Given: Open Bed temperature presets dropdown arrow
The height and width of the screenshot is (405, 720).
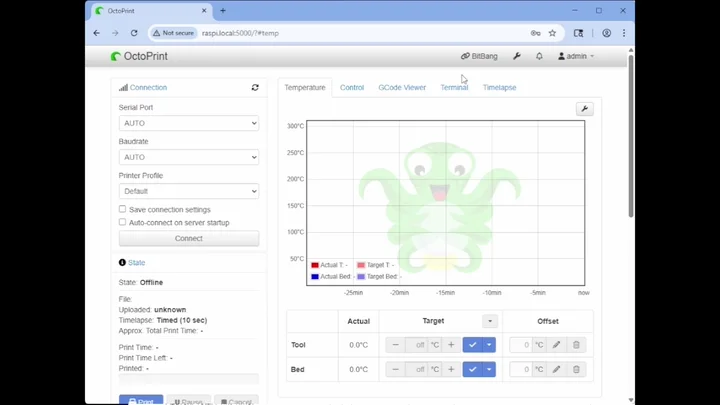Looking at the screenshot, I should [489, 369].
